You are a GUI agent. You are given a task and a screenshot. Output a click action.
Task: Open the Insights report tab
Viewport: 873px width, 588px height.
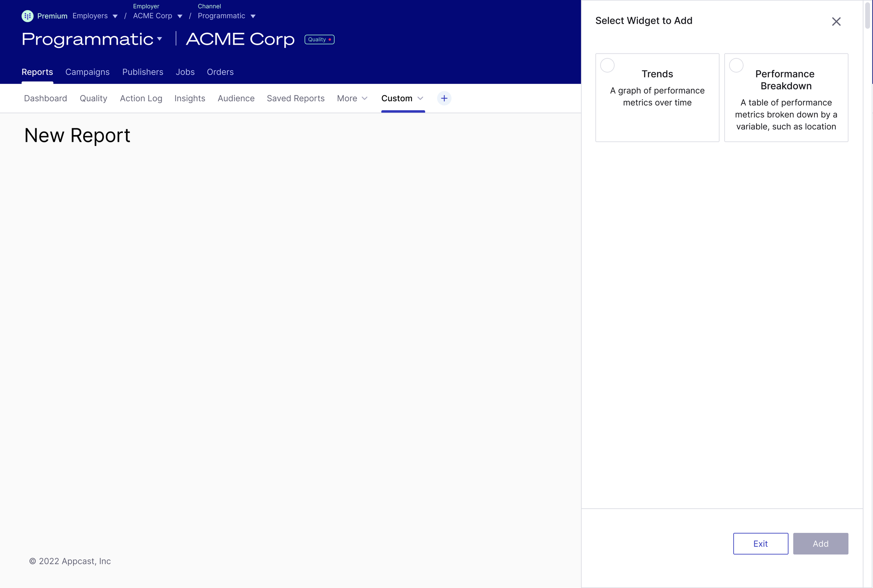tap(189, 98)
